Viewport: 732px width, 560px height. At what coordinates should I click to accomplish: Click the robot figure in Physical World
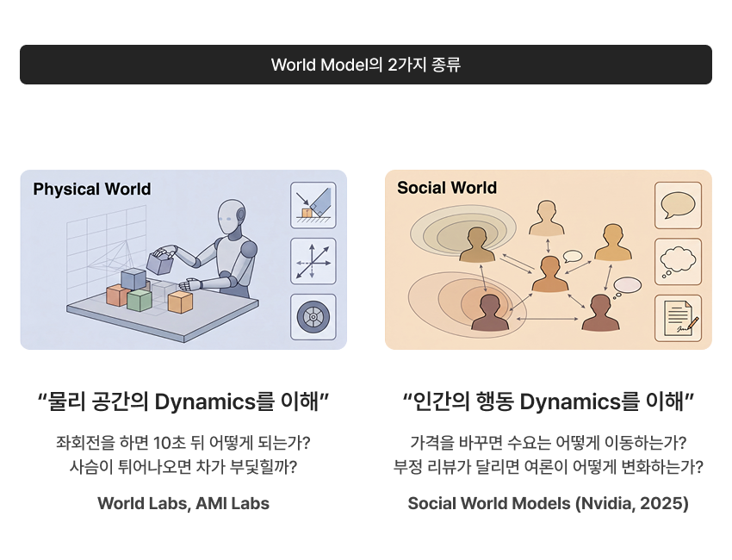pyautogui.click(x=220, y=250)
